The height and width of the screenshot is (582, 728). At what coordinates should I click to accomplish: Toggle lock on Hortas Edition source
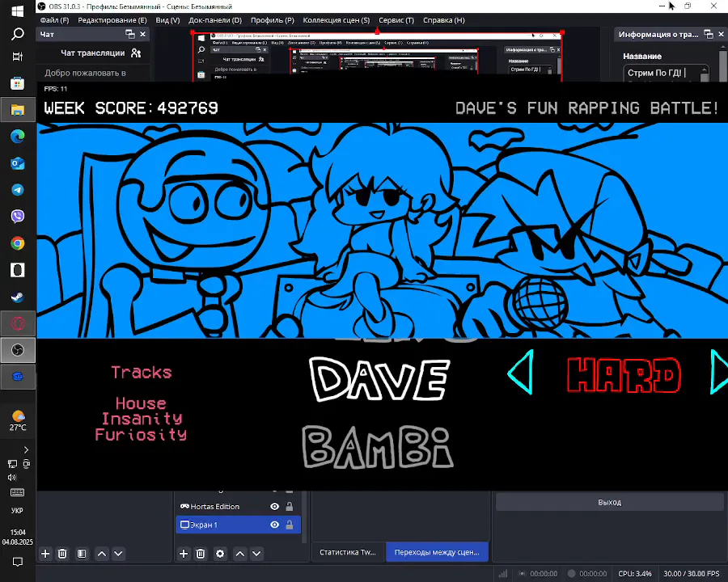[290, 506]
